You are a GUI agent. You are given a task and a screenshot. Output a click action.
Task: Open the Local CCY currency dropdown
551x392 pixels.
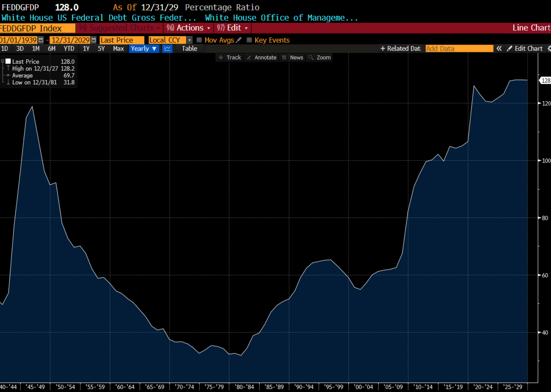point(189,40)
